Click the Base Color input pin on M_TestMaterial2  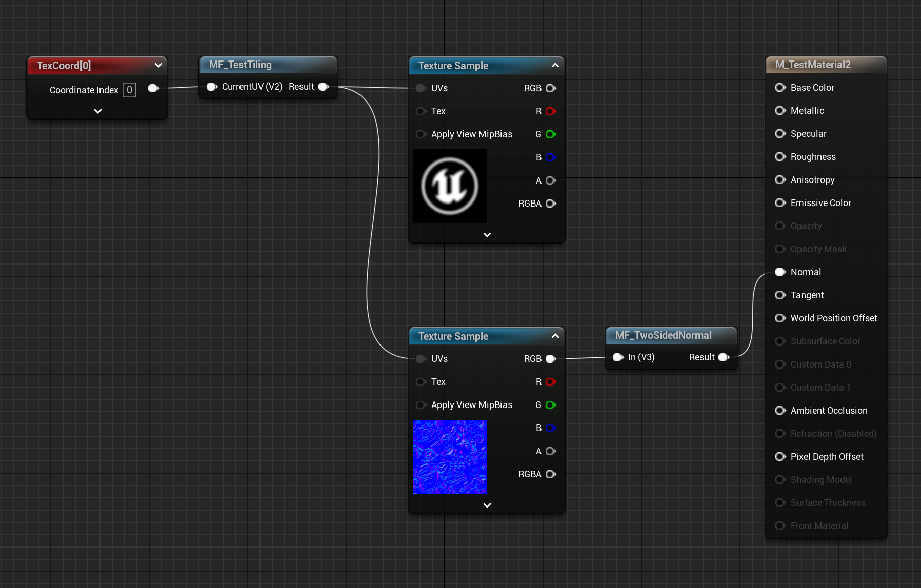(780, 88)
